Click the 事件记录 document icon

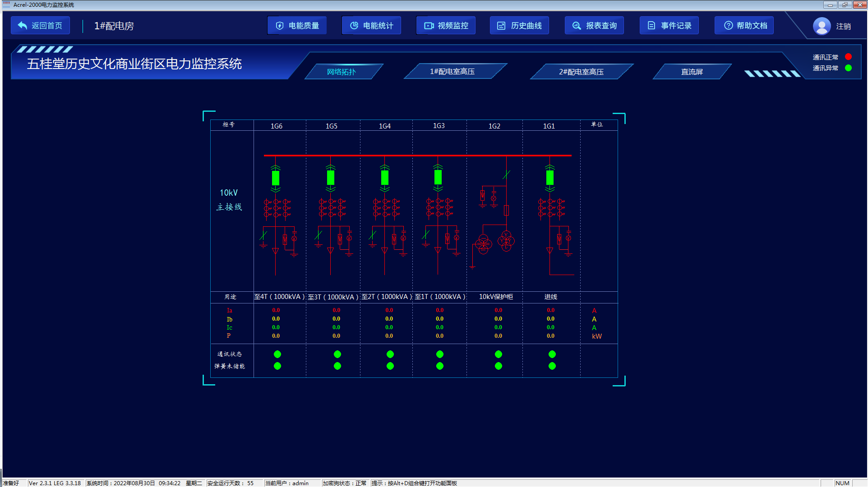click(651, 26)
